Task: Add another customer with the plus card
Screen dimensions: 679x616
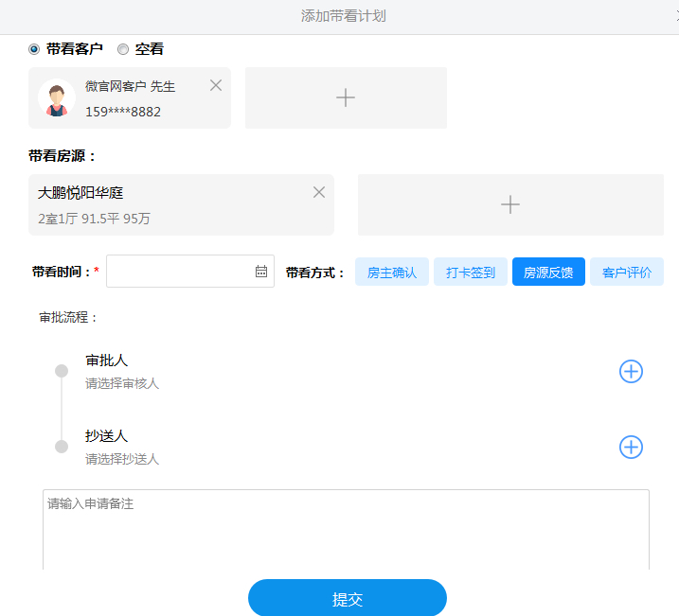Action: coord(346,97)
